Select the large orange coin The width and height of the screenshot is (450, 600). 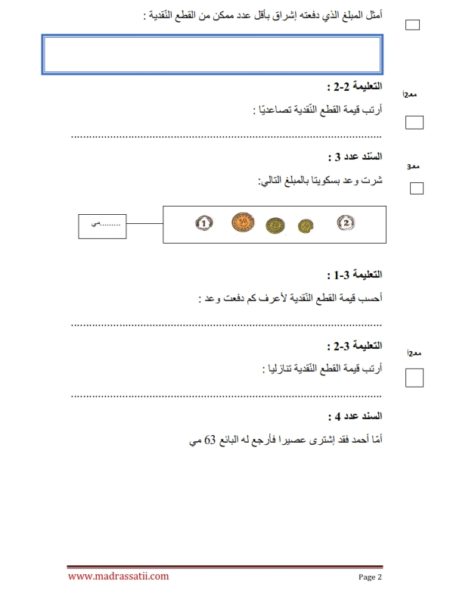243,222
